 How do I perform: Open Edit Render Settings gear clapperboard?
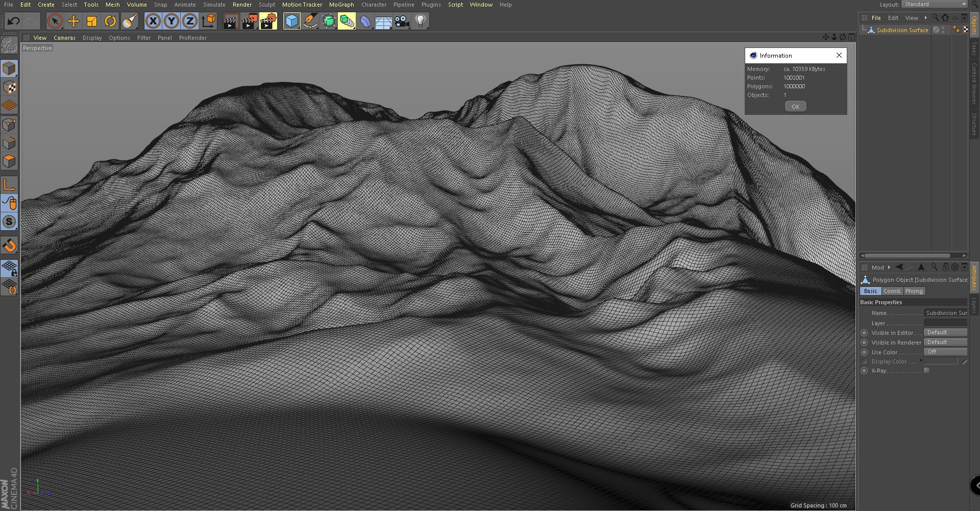click(x=268, y=21)
